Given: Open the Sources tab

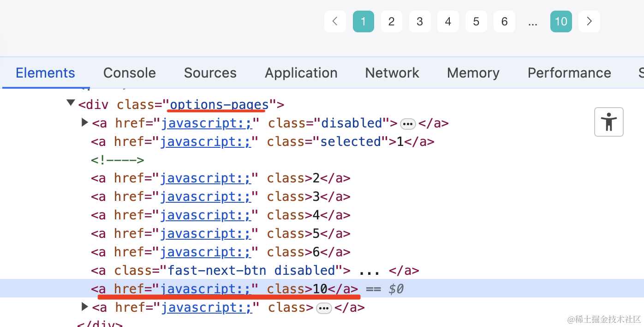Looking at the screenshot, I should pos(210,73).
